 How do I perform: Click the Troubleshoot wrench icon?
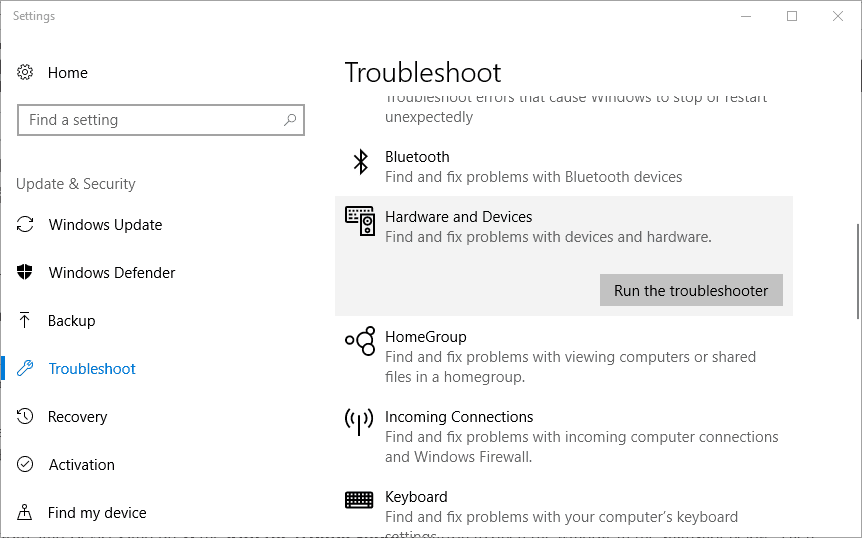point(25,368)
